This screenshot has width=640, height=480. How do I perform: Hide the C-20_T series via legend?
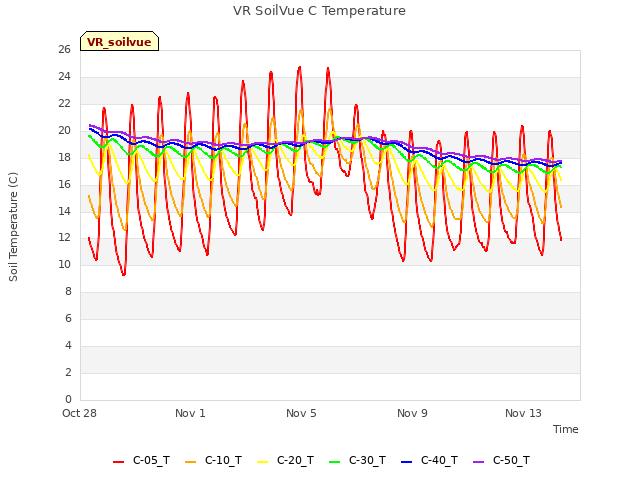coord(286,460)
